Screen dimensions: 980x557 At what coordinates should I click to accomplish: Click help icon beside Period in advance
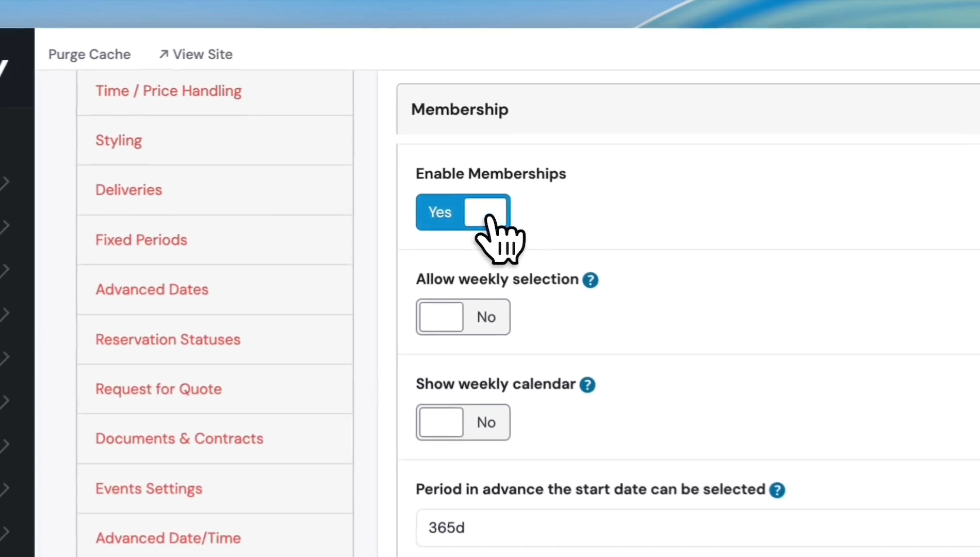pos(777,490)
